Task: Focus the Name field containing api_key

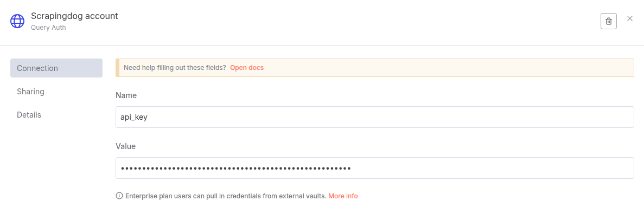Action: pyautogui.click(x=374, y=117)
